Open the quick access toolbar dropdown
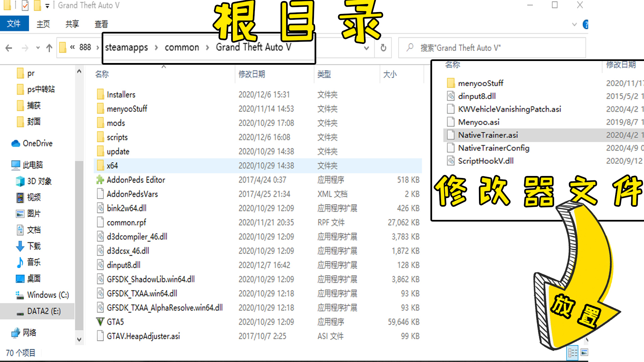Image resolution: width=644 pixels, height=362 pixels. 47,6
